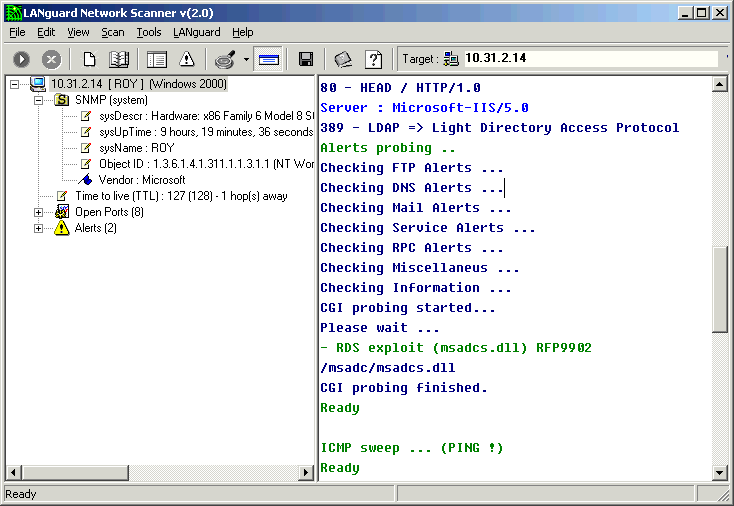
Task: Click the Vendor Microsoft flag icon
Action: [85, 180]
